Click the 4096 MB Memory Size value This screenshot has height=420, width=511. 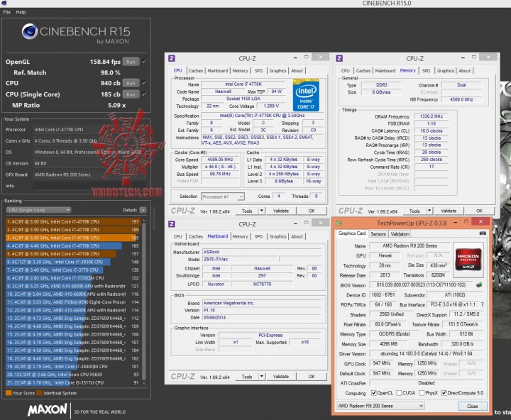coord(388,344)
